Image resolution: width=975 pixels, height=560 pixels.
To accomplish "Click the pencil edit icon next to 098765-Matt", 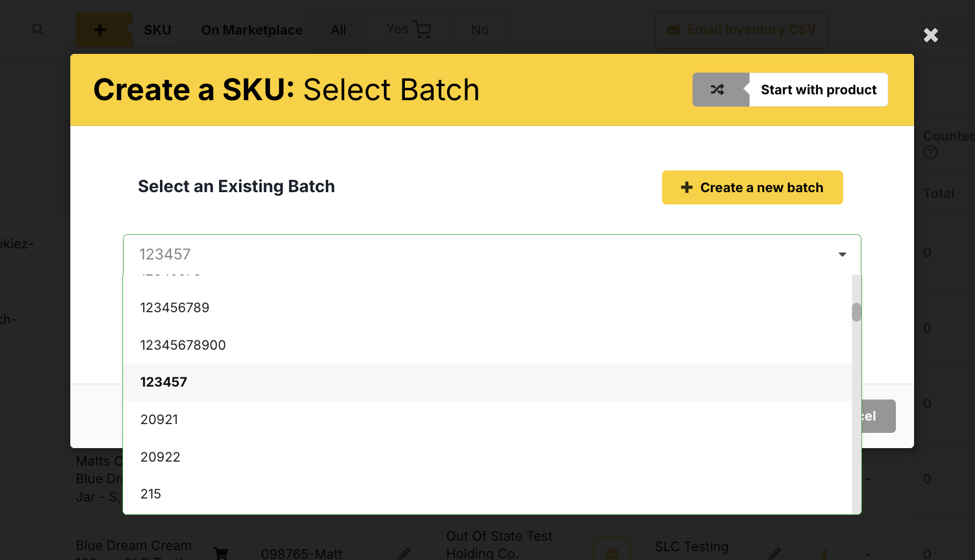I will [x=404, y=552].
